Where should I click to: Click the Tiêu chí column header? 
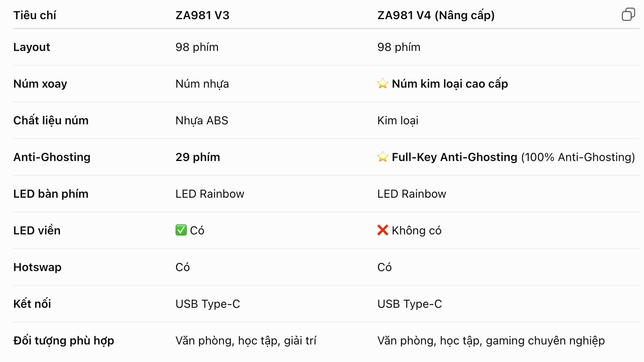(x=35, y=15)
